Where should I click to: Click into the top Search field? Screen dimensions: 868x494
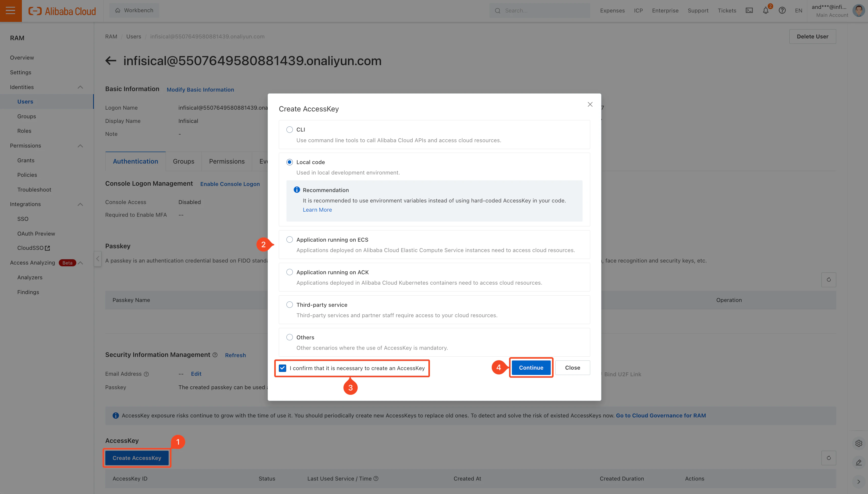coord(539,10)
